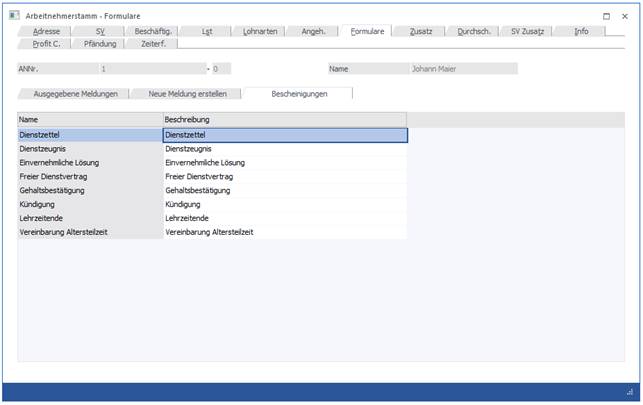
Task: Switch to the Adresse tab
Action: tap(47, 32)
